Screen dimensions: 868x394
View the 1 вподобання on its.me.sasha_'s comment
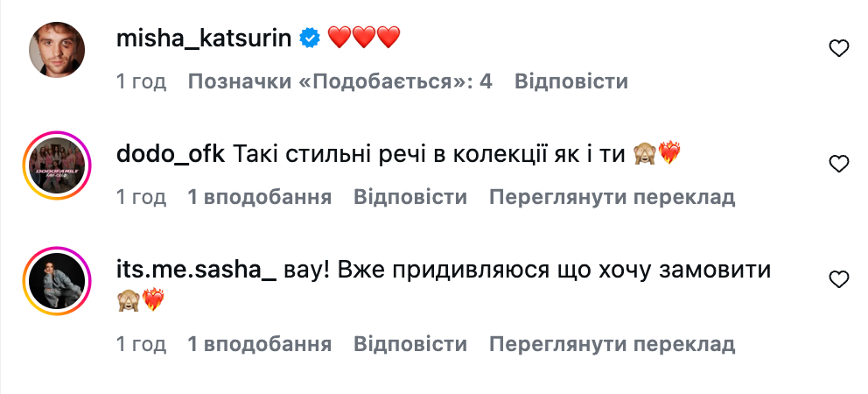pos(260,345)
